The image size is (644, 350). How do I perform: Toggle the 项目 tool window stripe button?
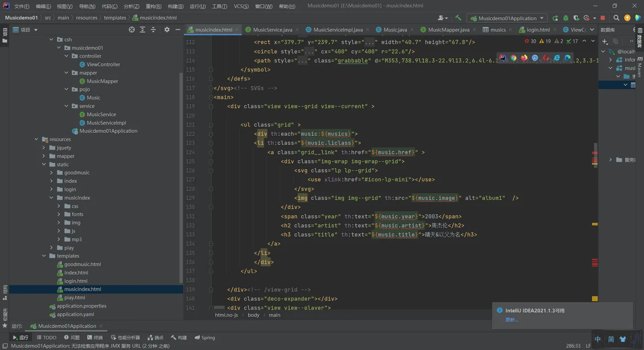(x=5, y=35)
